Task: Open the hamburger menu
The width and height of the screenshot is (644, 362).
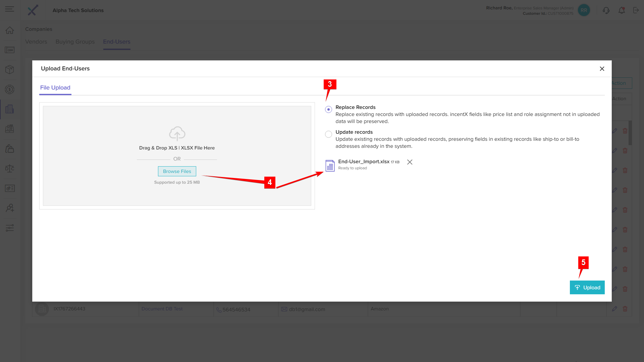Action: click(x=10, y=10)
